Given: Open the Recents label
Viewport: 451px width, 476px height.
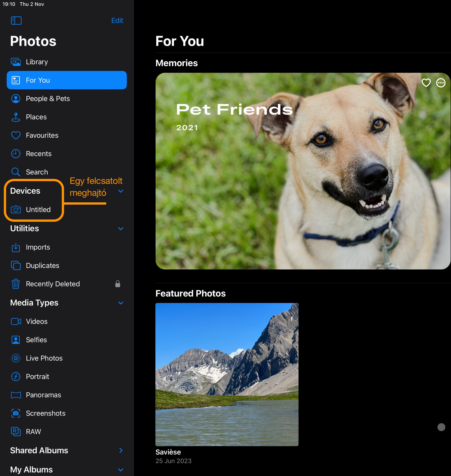Looking at the screenshot, I should coord(39,154).
